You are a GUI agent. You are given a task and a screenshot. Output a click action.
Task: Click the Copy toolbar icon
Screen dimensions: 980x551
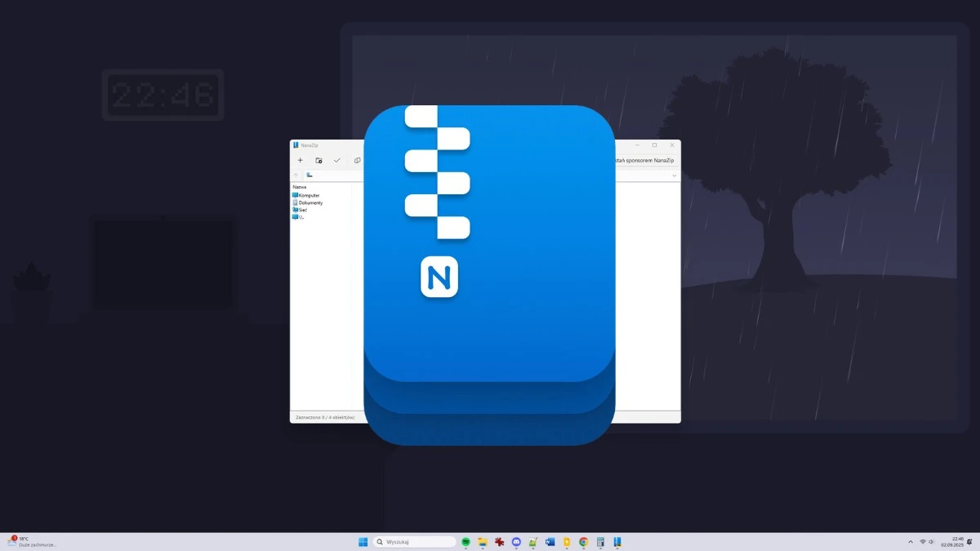357,160
